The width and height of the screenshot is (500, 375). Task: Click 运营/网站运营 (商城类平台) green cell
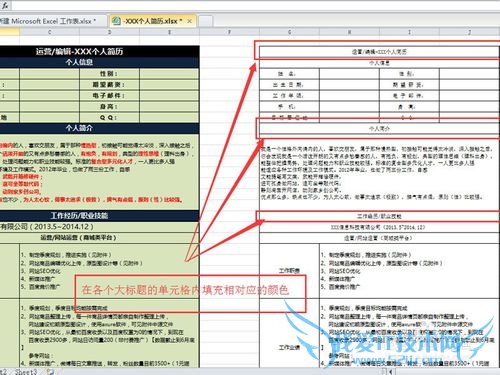tap(99, 238)
